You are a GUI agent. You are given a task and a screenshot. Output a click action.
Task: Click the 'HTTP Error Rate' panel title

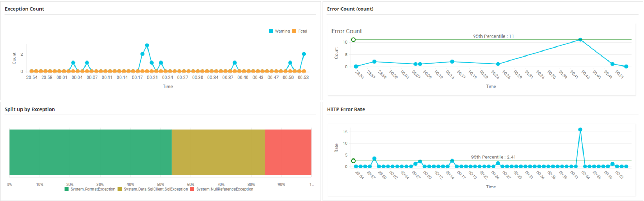(x=346, y=109)
